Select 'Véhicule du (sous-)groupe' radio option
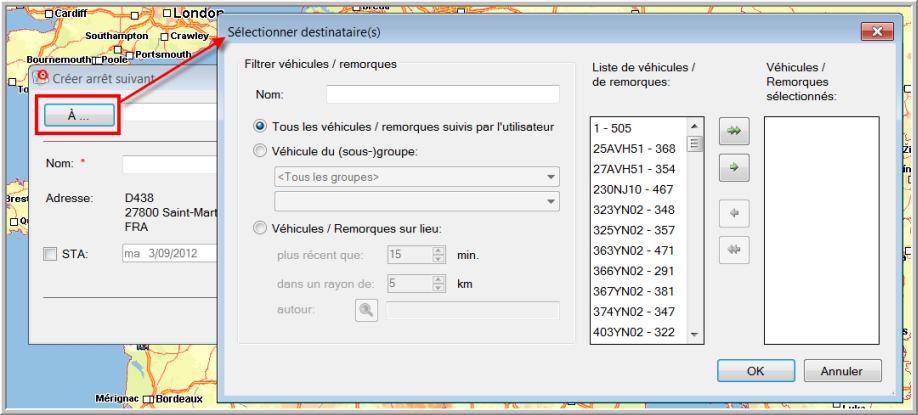Image resolution: width=918 pixels, height=415 pixels. (x=261, y=151)
